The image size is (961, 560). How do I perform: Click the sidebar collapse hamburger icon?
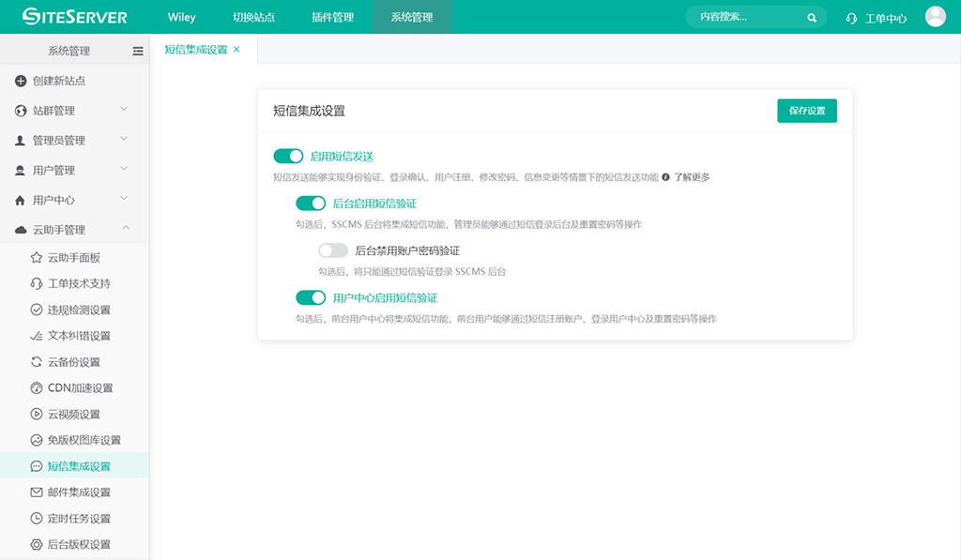point(138,51)
